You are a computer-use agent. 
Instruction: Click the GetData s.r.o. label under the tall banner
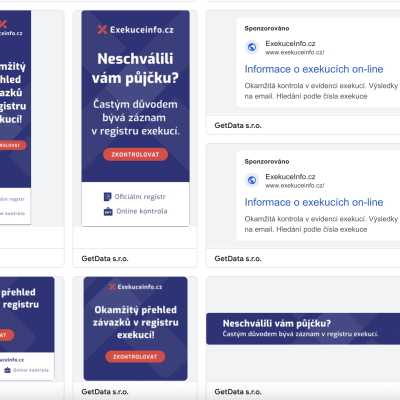coord(105,259)
